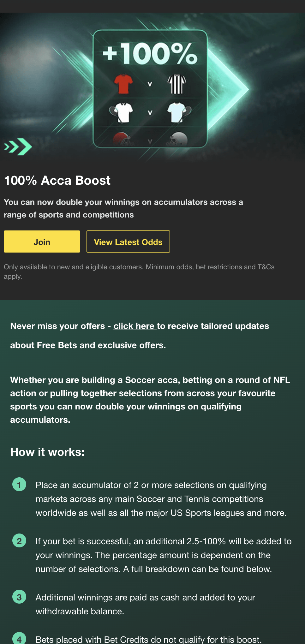The image size is (305, 644).
Task: Expand the How it works section
Action: tap(47, 451)
